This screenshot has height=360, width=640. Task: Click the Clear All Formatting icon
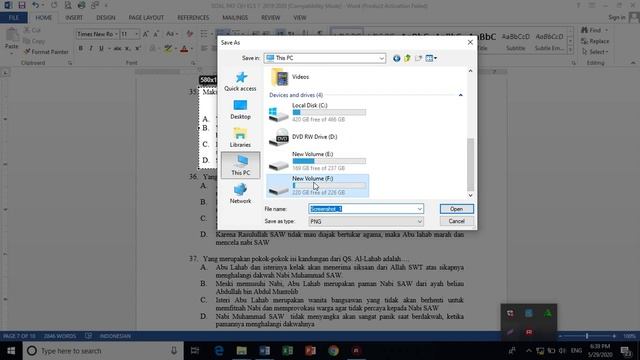pyautogui.click(x=189, y=34)
